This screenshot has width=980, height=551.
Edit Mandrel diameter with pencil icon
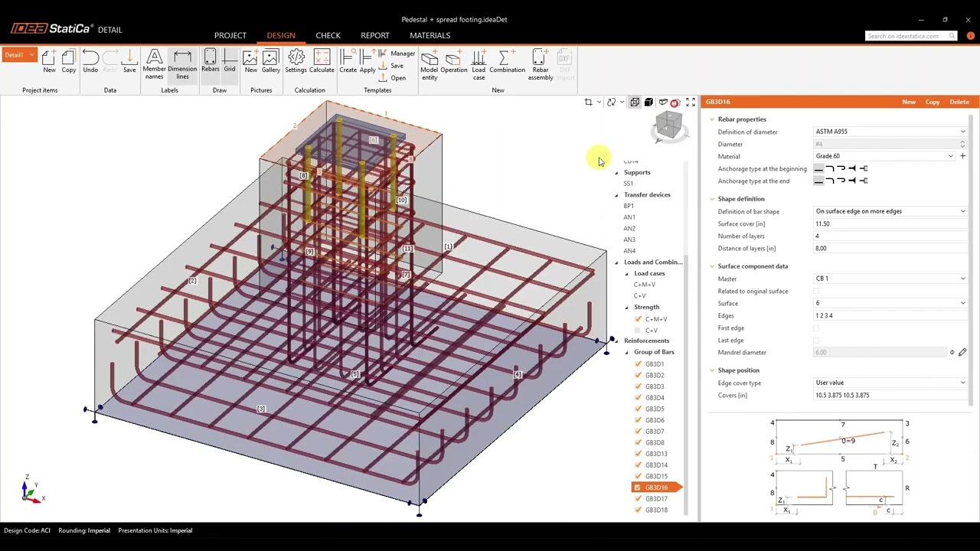click(962, 352)
